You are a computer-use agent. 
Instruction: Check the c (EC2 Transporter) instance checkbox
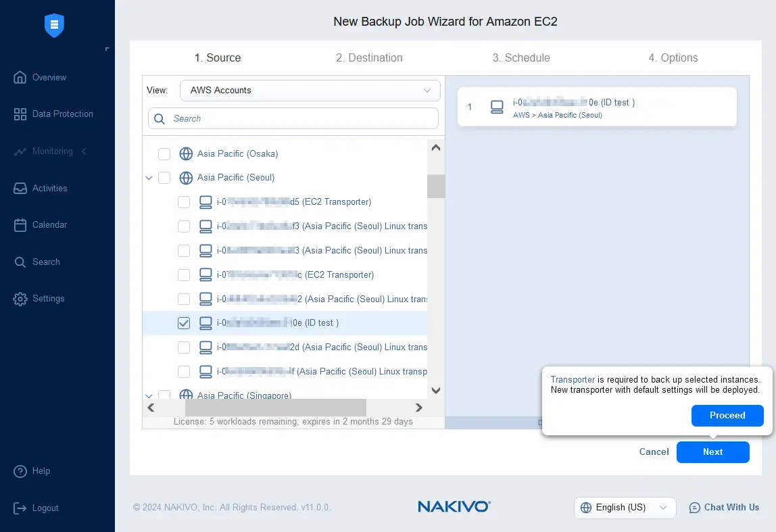184,274
